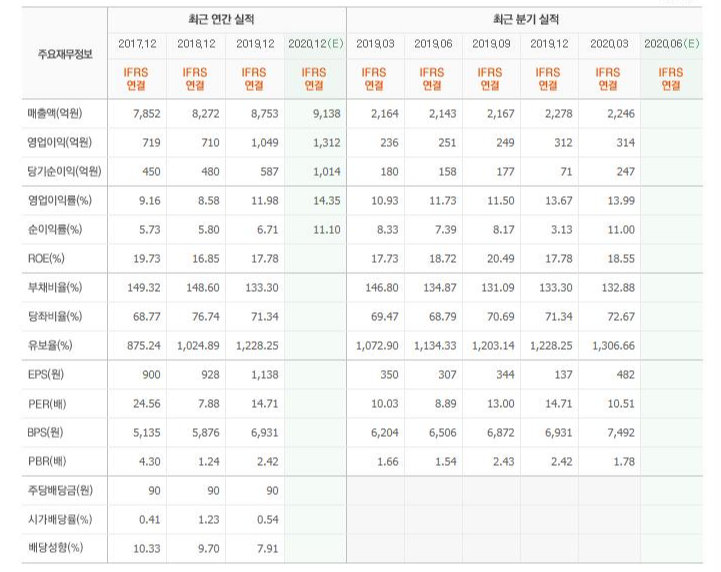
Task: Click the 당좌비율(%) row label
Action: [x=55, y=316]
